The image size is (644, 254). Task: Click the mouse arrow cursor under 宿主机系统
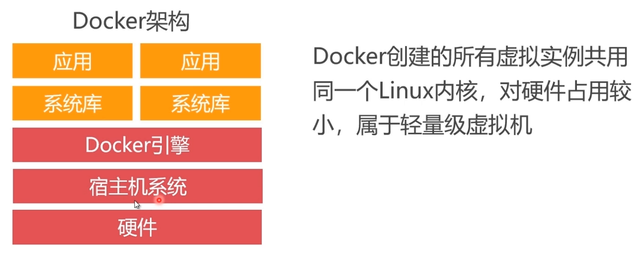point(137,205)
